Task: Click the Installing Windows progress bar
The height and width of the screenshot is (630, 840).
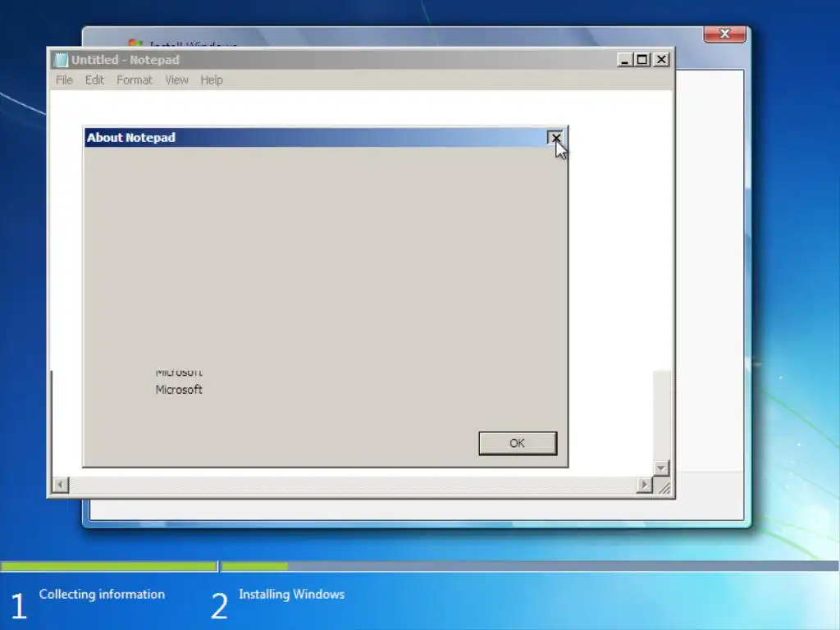Action: click(x=530, y=566)
